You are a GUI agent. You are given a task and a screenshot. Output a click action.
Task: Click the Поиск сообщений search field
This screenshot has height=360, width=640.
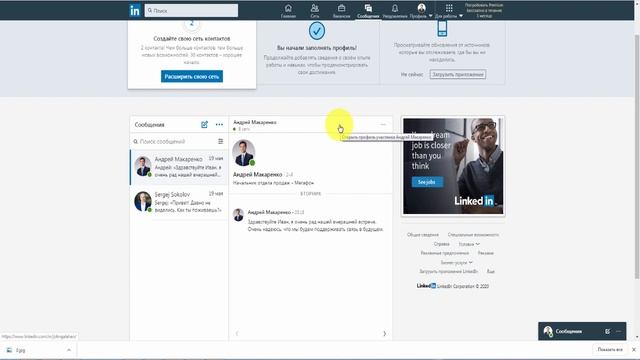coord(175,142)
